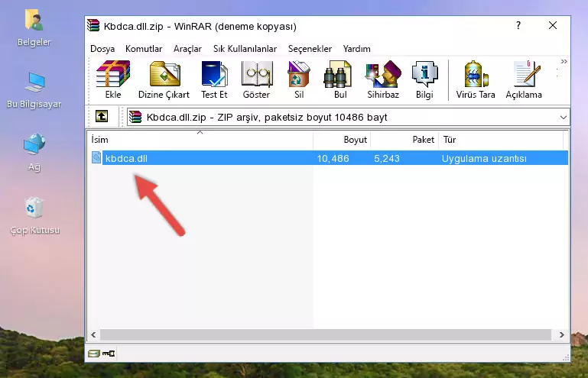
Task: Select the Çöp Kutusu recycle bin
Action: [34, 215]
